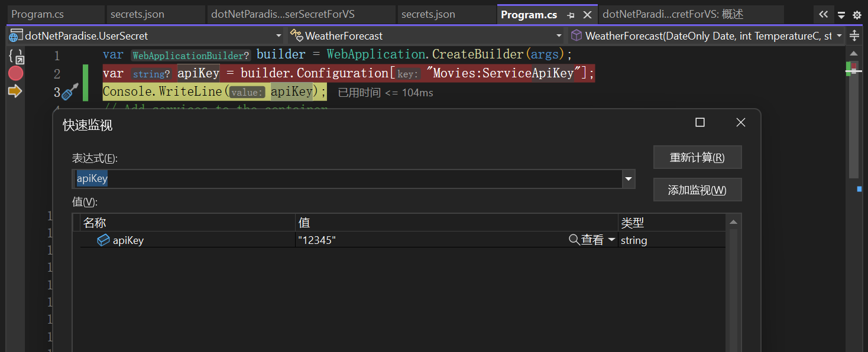868x352 pixels.
Task: Click the screwdriver quick actions icon on line 3
Action: click(x=70, y=92)
